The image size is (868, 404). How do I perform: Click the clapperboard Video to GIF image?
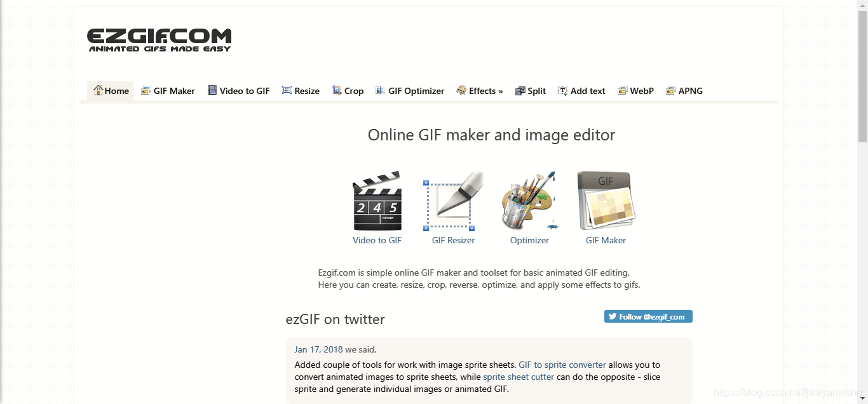[x=377, y=201]
